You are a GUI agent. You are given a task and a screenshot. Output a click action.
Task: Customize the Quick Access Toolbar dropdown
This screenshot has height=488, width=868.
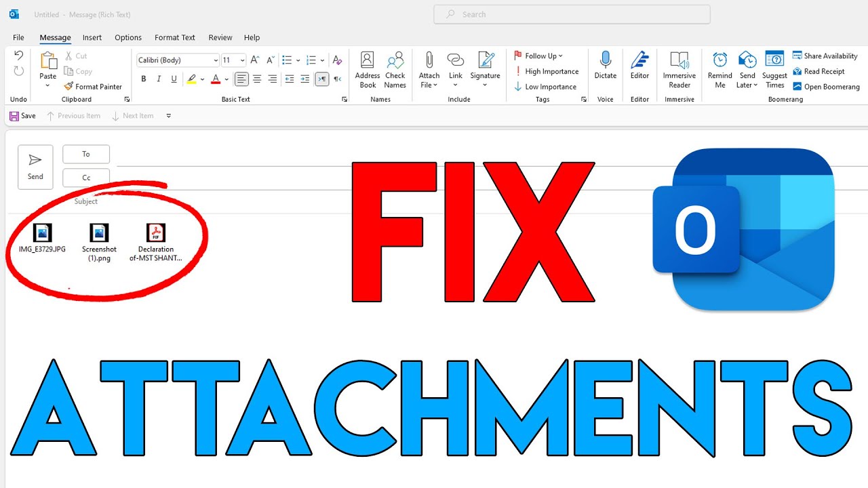[169, 116]
